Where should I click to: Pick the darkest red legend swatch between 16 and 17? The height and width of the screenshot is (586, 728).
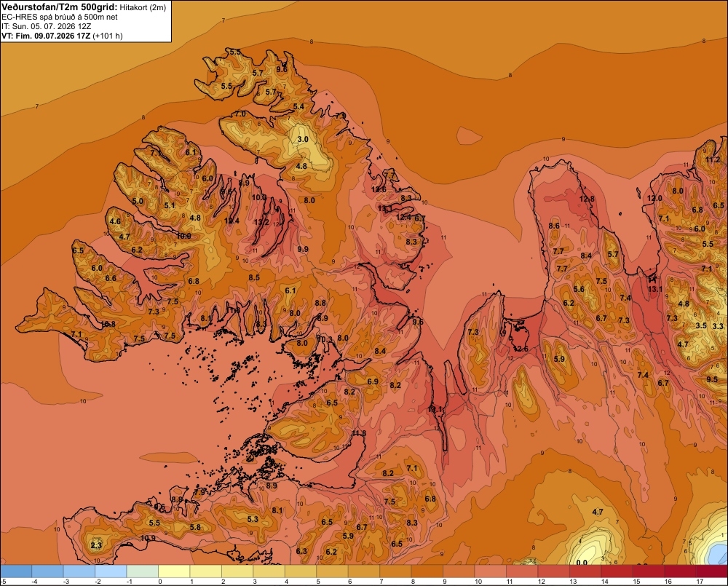pyautogui.click(x=680, y=571)
